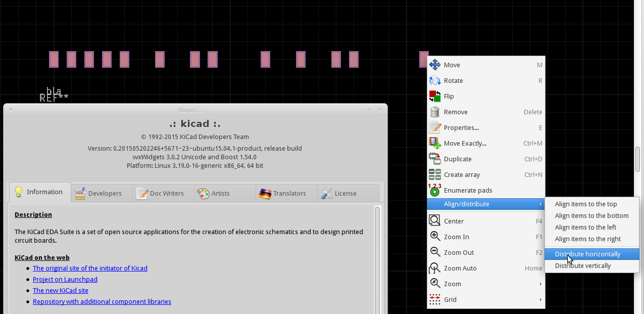The height and width of the screenshot is (314, 644).
Task: Click Create array menu entry
Action: pyautogui.click(x=485, y=174)
